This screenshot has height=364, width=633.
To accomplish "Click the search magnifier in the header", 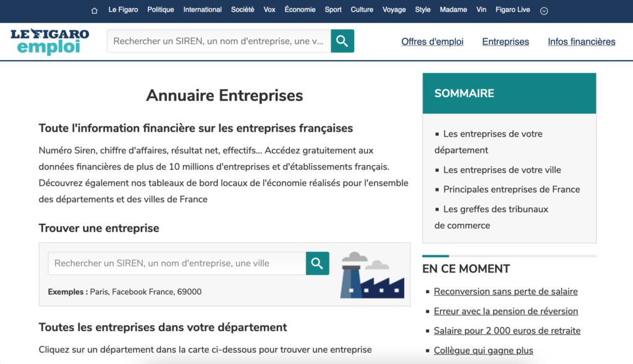I will pyautogui.click(x=342, y=41).
